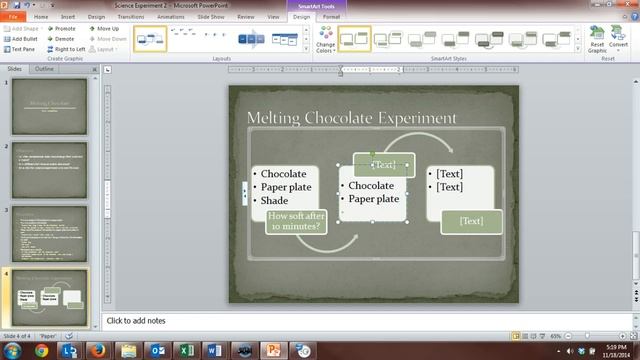The height and width of the screenshot is (360, 640).
Task: Click the Reading View button in status bar
Action: (533, 336)
